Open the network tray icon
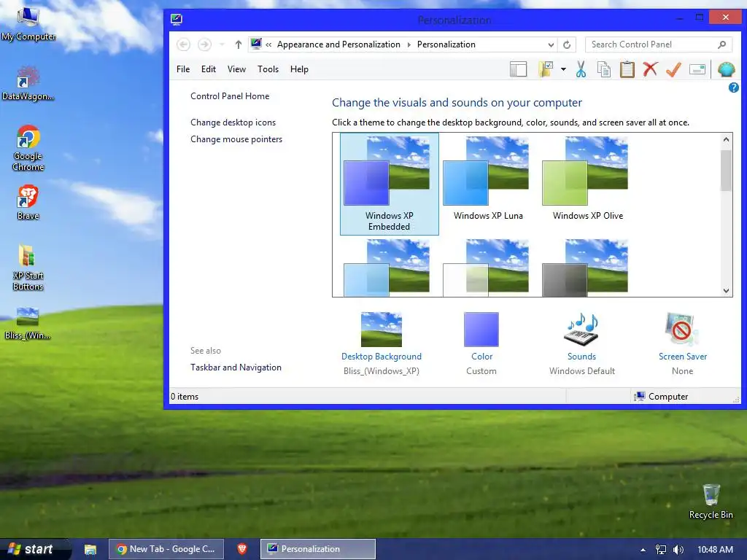The width and height of the screenshot is (747, 560). click(661, 550)
